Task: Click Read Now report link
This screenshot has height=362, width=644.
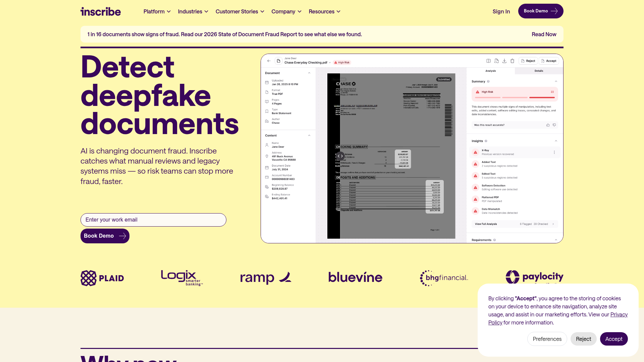Action: (x=544, y=35)
